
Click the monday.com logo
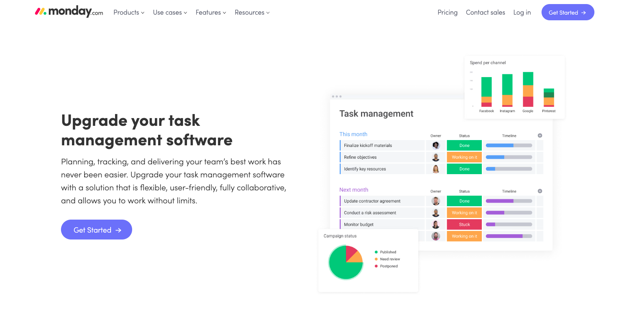[x=69, y=12]
